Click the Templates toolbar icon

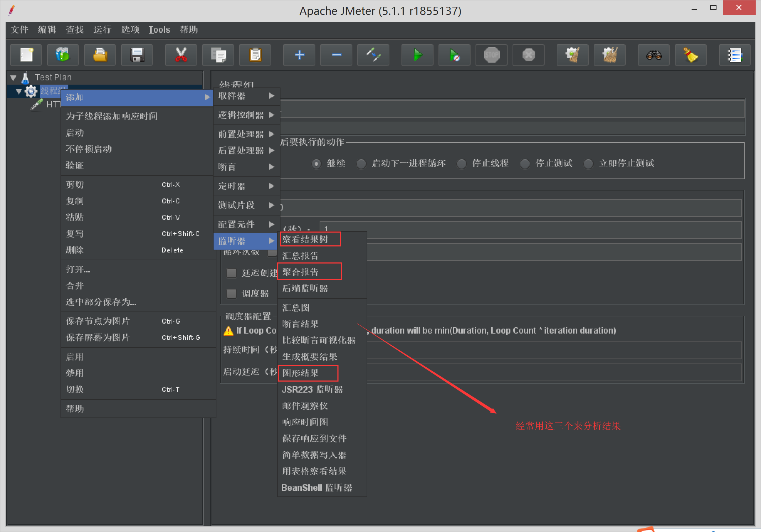click(x=63, y=55)
